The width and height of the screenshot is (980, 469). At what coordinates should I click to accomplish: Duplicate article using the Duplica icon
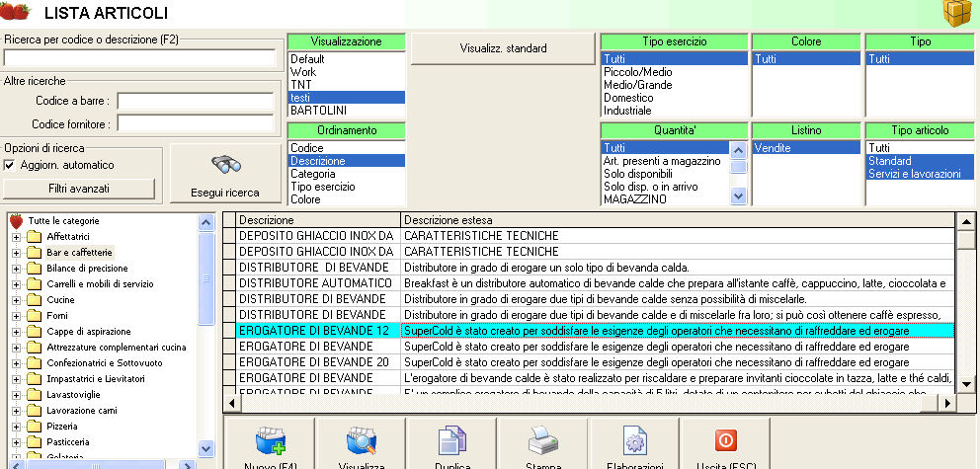(x=452, y=442)
